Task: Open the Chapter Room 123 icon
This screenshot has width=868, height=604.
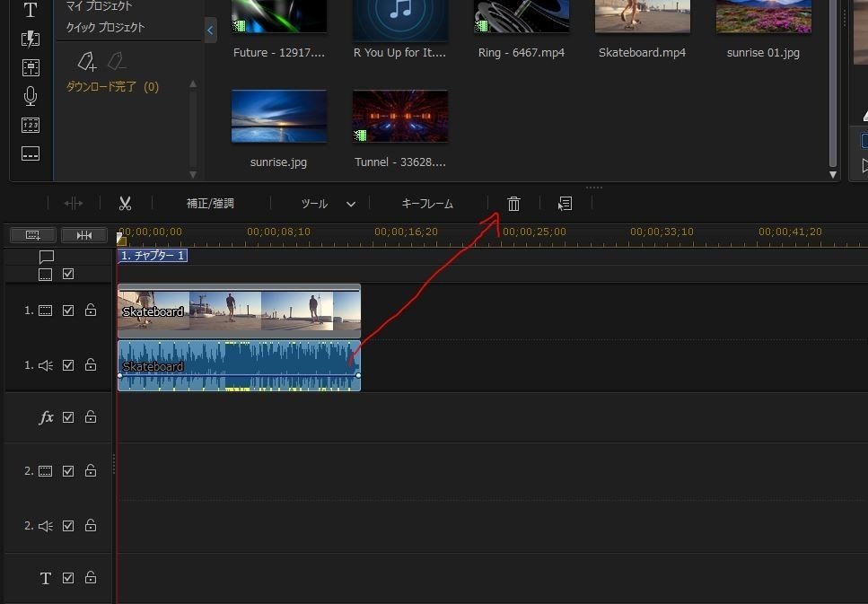Action: click(31, 125)
